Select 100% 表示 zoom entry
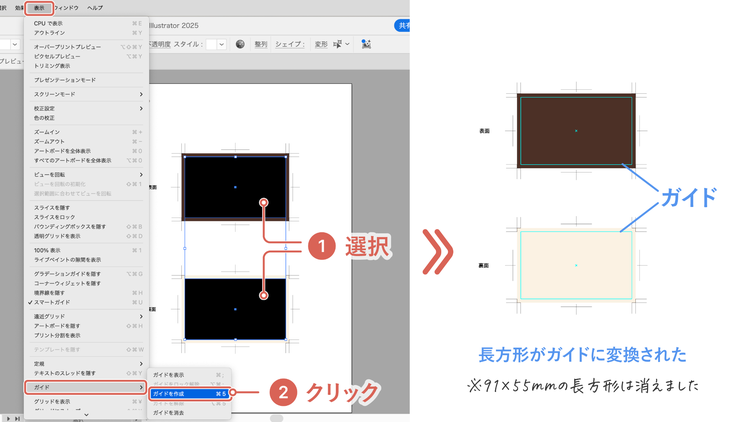Viewport: 750px width, 422px height. 87,250
